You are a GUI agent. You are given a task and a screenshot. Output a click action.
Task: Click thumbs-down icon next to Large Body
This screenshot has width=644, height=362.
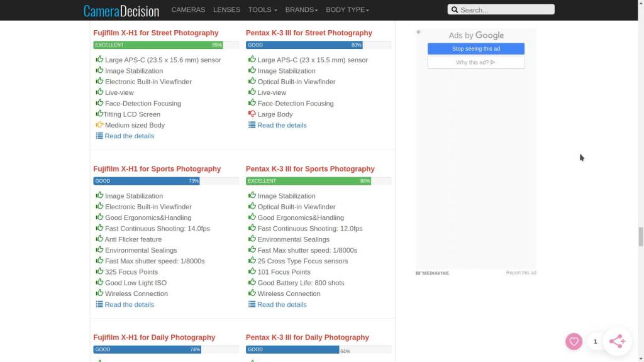252,114
